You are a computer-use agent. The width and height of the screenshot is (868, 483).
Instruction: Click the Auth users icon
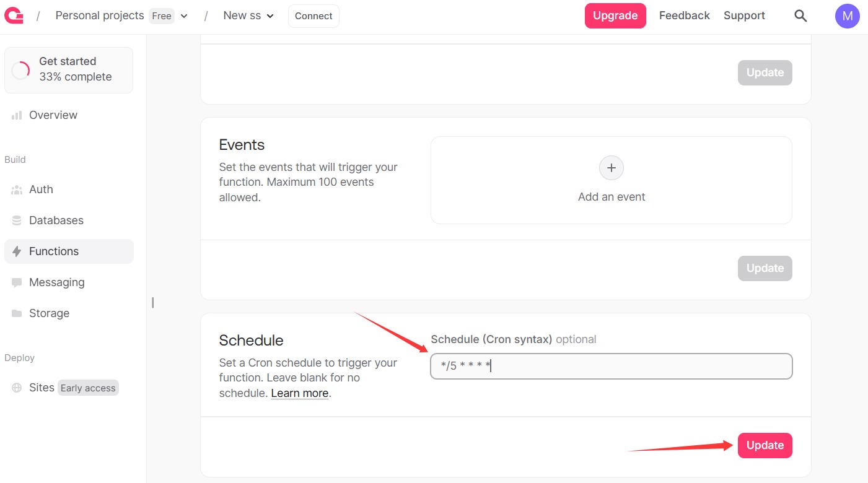pos(17,189)
